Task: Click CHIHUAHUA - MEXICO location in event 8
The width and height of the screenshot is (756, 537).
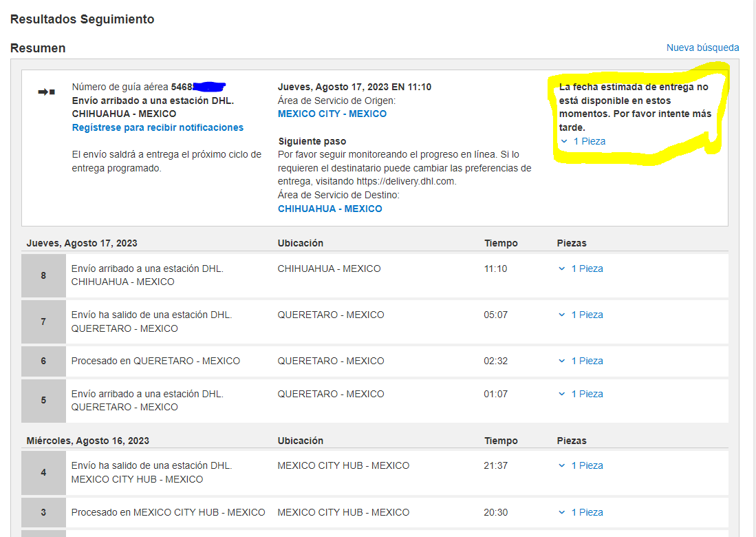Action: pyautogui.click(x=330, y=268)
